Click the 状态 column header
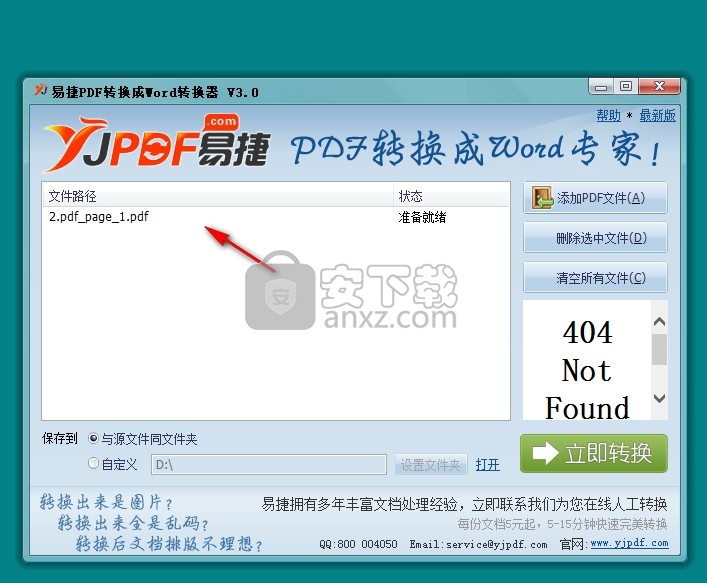Viewport: 707px width, 583px height. tap(451, 196)
